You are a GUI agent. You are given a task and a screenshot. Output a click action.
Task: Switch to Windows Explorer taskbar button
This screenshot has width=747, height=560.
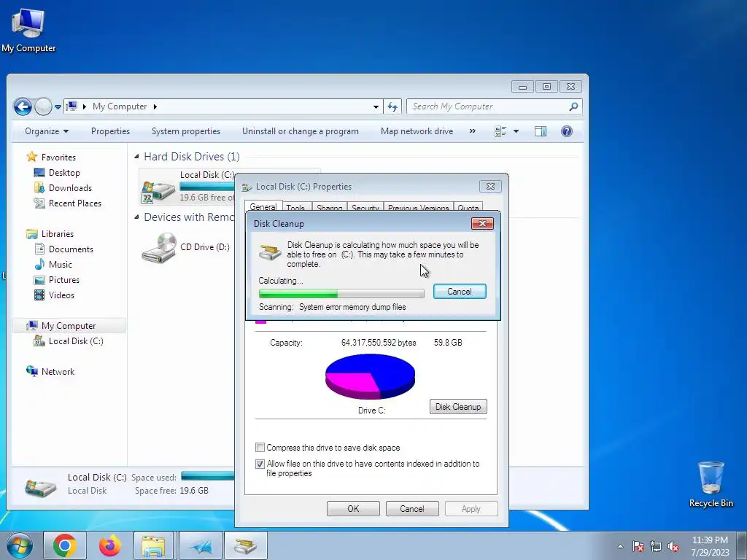pos(154,545)
